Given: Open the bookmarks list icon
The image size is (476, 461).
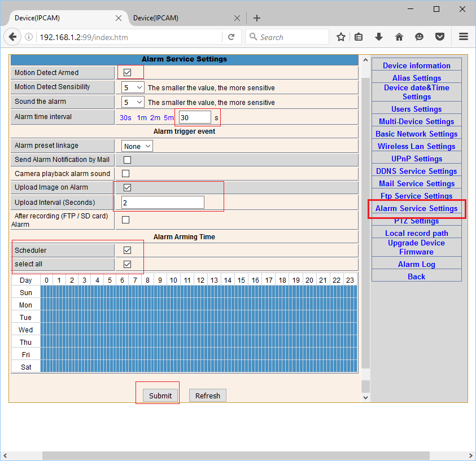Looking at the screenshot, I should (359, 37).
